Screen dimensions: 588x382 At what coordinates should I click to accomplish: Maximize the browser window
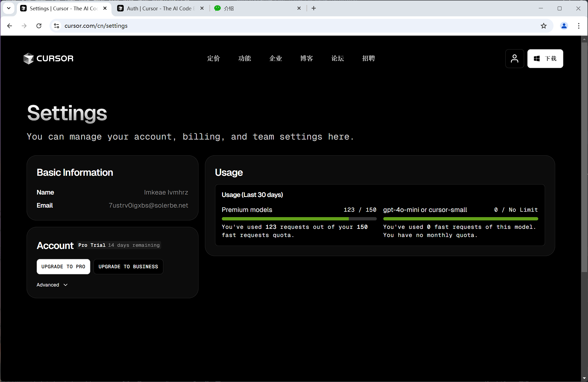point(559,8)
